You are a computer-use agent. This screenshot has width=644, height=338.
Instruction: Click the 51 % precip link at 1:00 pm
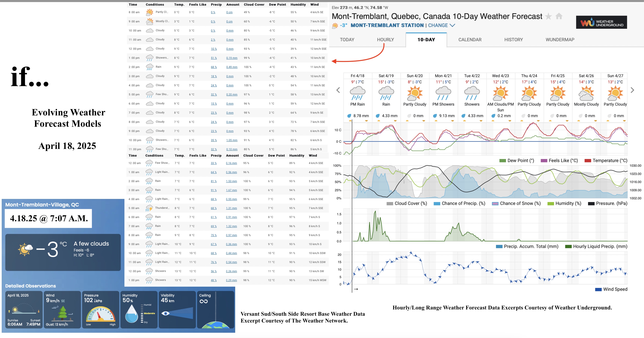[x=214, y=58]
